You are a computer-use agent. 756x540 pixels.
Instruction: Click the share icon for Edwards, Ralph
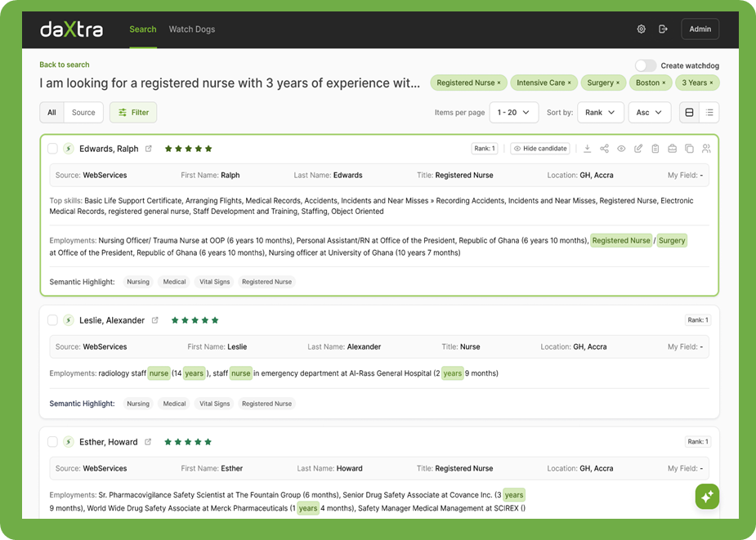pos(604,149)
